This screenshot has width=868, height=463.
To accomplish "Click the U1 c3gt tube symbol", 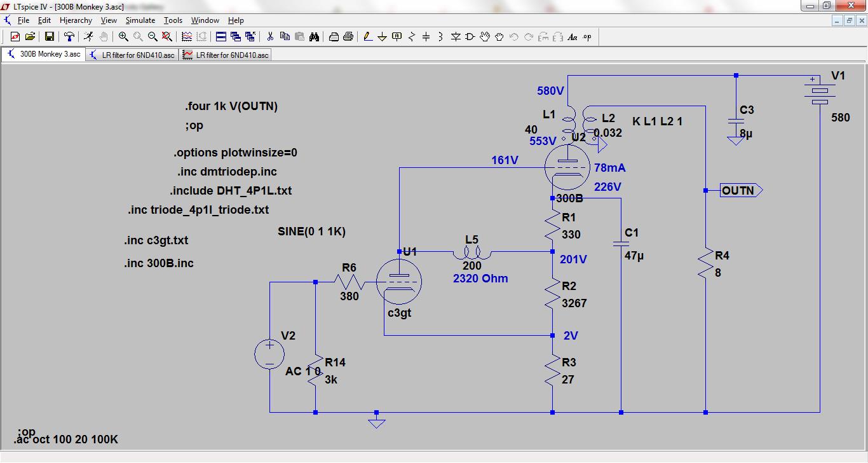I will pos(399,280).
